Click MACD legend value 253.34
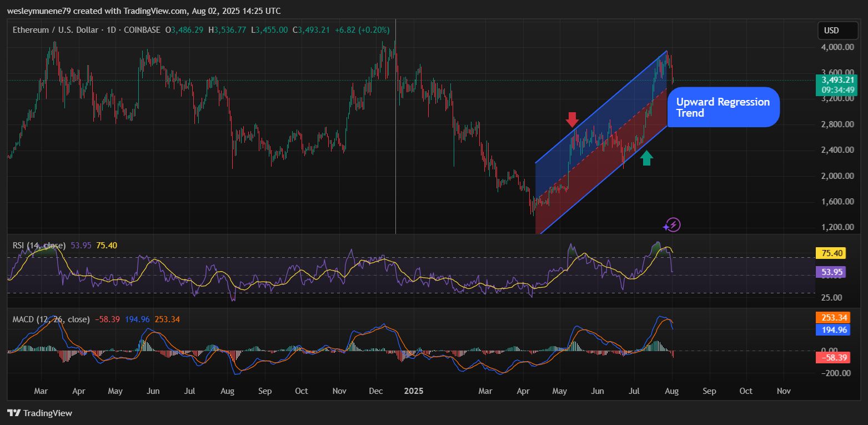Viewport: 868px width, 425px height. [x=167, y=319]
